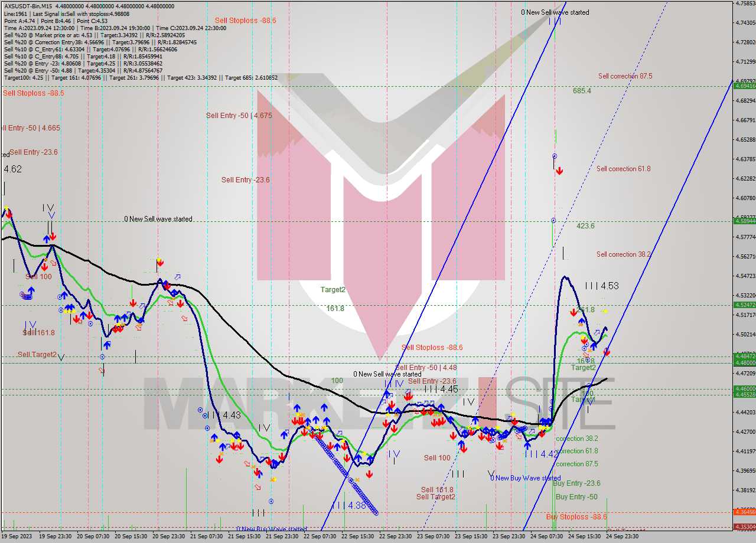Click the 'Sell correction 87.5' label
The image size is (756, 543).
625,76
